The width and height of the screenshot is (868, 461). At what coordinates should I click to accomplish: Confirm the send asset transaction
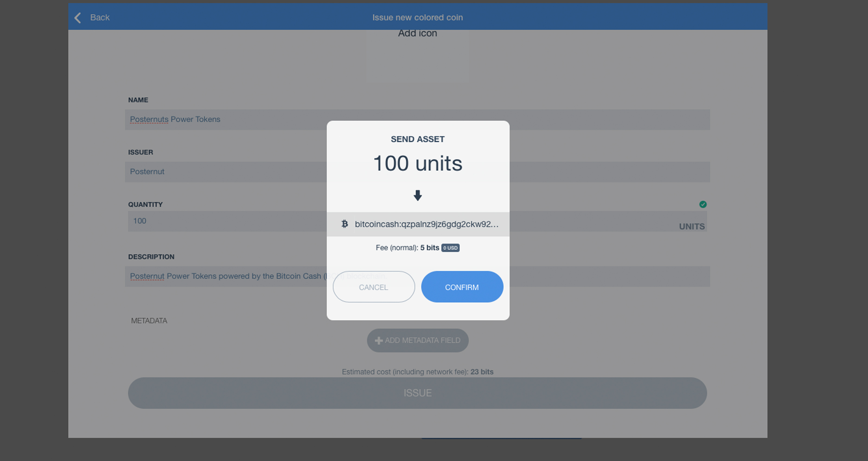pos(462,287)
